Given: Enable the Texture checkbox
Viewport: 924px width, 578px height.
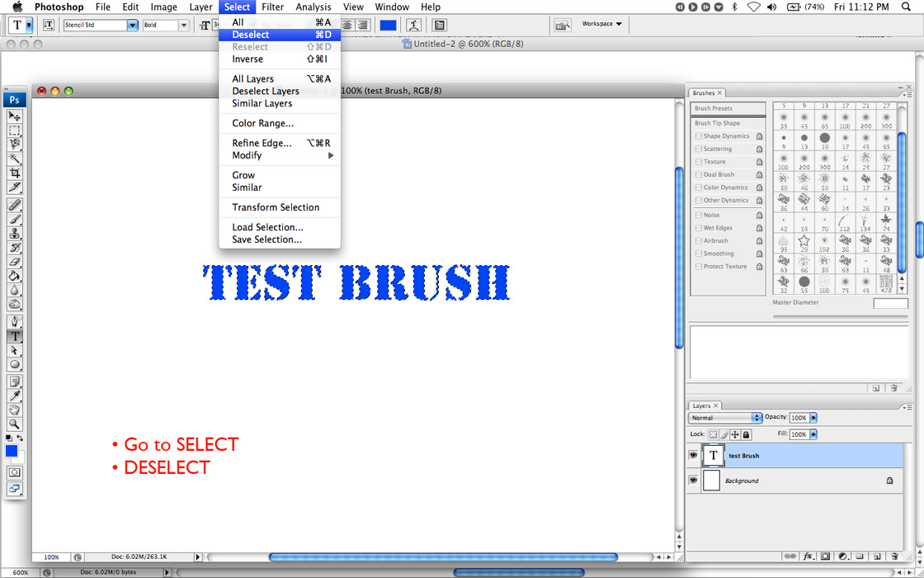Looking at the screenshot, I should (x=699, y=162).
